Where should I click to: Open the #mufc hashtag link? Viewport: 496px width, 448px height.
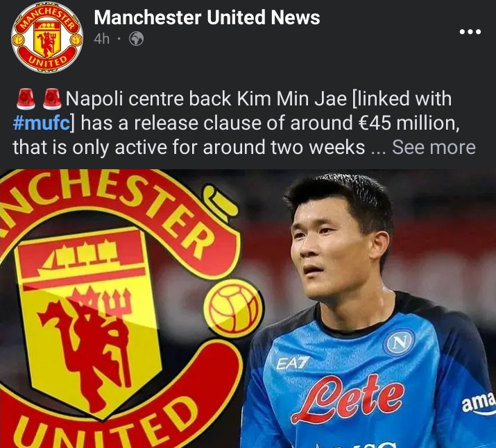[41, 123]
